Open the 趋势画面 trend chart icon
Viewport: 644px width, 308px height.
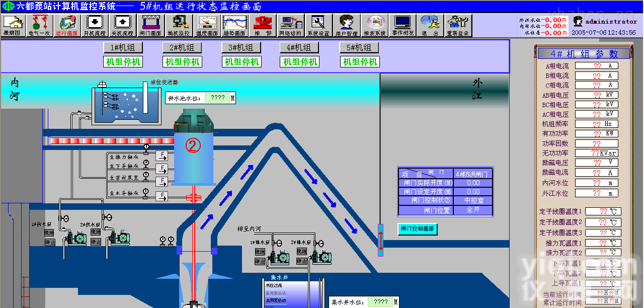[x=234, y=25]
